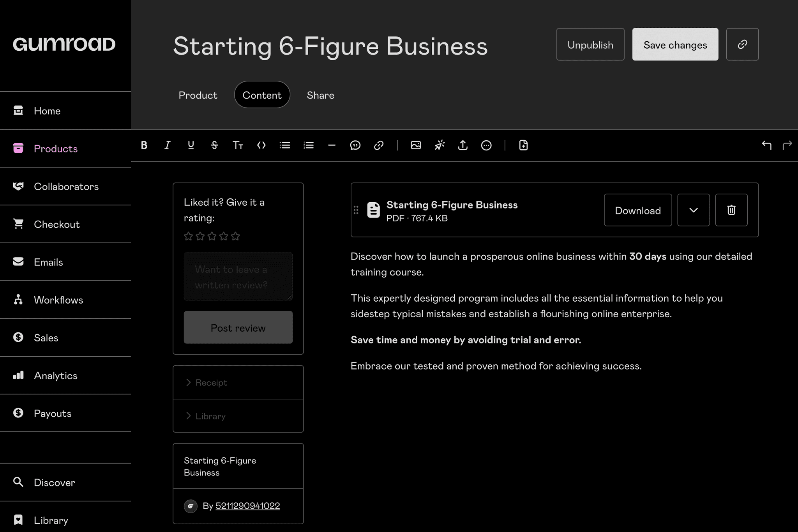
Task: Open the dropdown next to Download
Action: click(694, 210)
